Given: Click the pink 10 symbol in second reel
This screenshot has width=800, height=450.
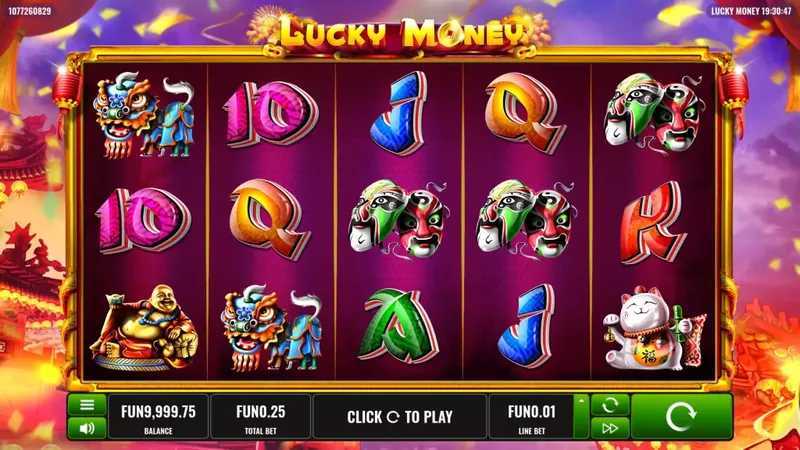Looking at the screenshot, I should [x=271, y=114].
